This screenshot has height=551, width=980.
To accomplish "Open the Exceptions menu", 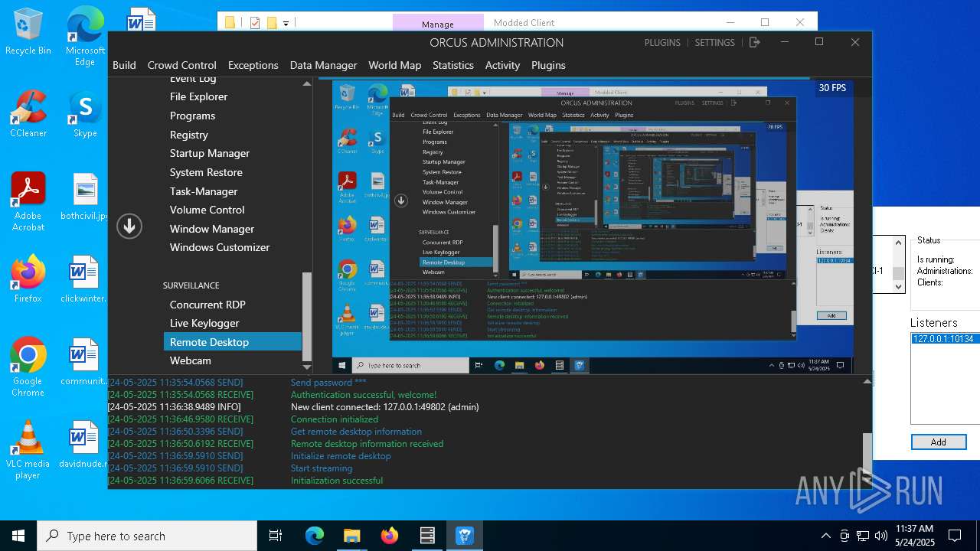I will (253, 65).
